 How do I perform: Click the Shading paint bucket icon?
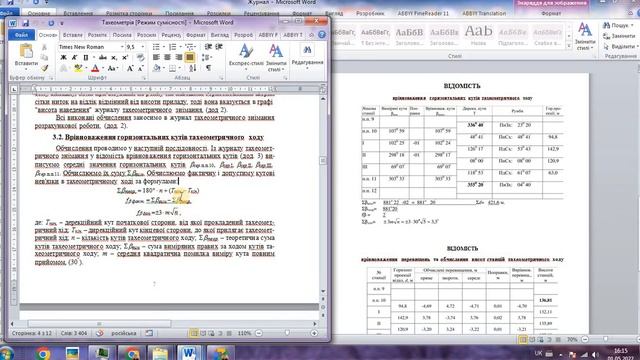pos(157,68)
